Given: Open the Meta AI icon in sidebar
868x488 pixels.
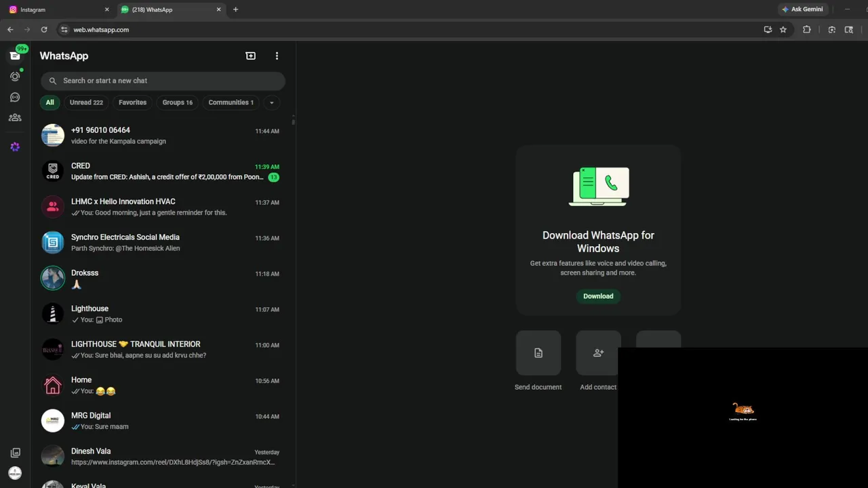Looking at the screenshot, I should (15, 146).
